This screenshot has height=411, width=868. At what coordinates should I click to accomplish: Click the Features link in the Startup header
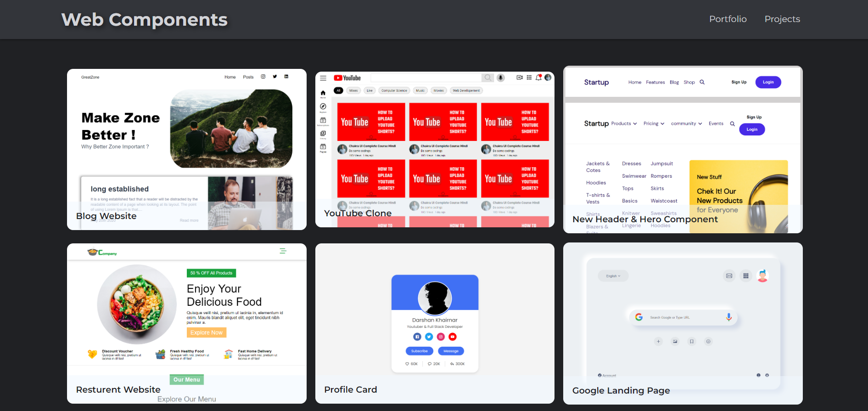pyautogui.click(x=655, y=82)
